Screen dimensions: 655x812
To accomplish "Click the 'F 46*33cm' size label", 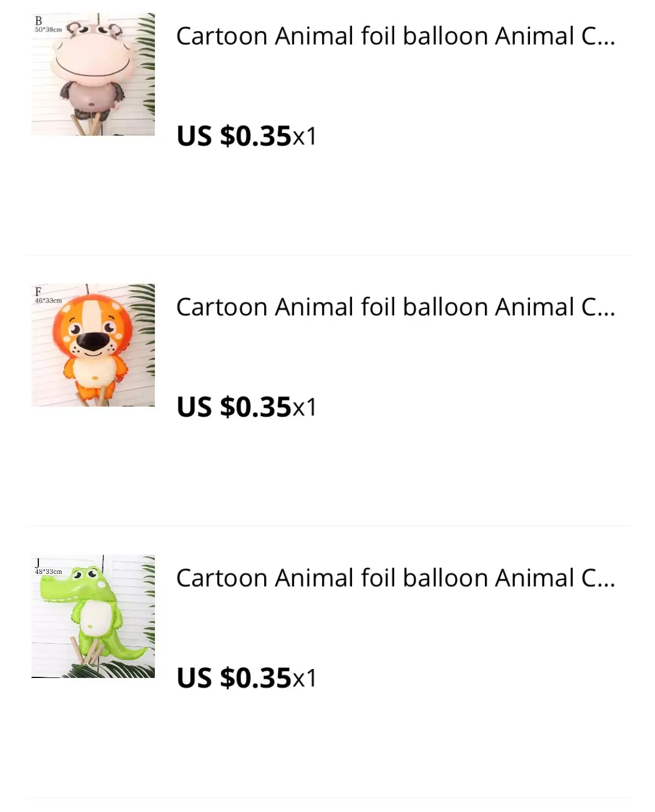I will [47, 296].
